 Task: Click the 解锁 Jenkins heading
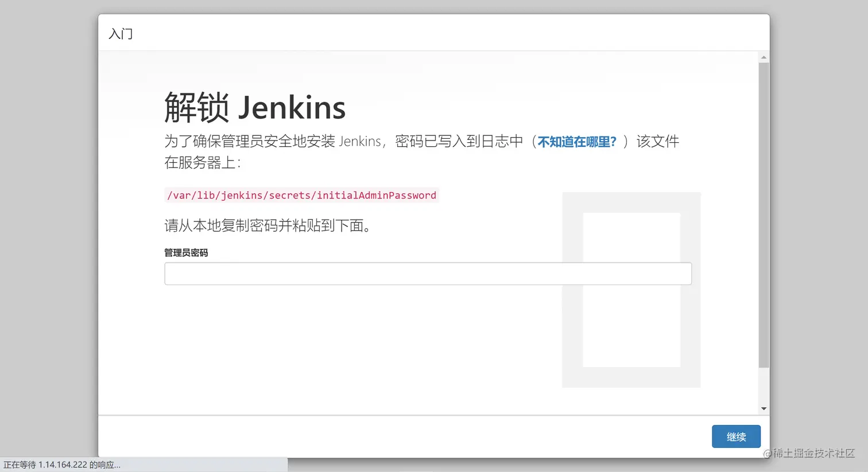pos(255,107)
